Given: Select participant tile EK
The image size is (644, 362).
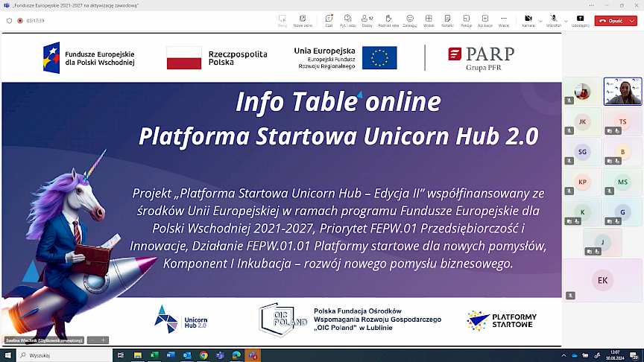Looking at the screenshot, I should (x=602, y=280).
